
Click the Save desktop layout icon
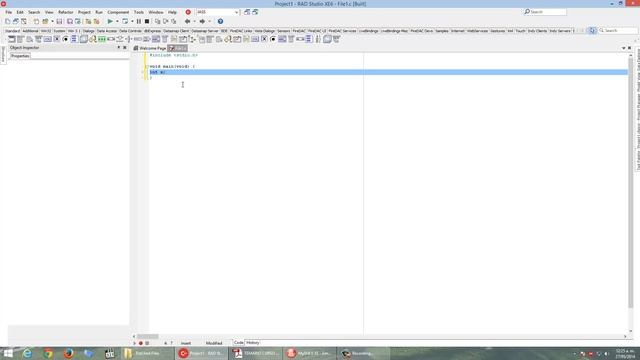point(247,12)
